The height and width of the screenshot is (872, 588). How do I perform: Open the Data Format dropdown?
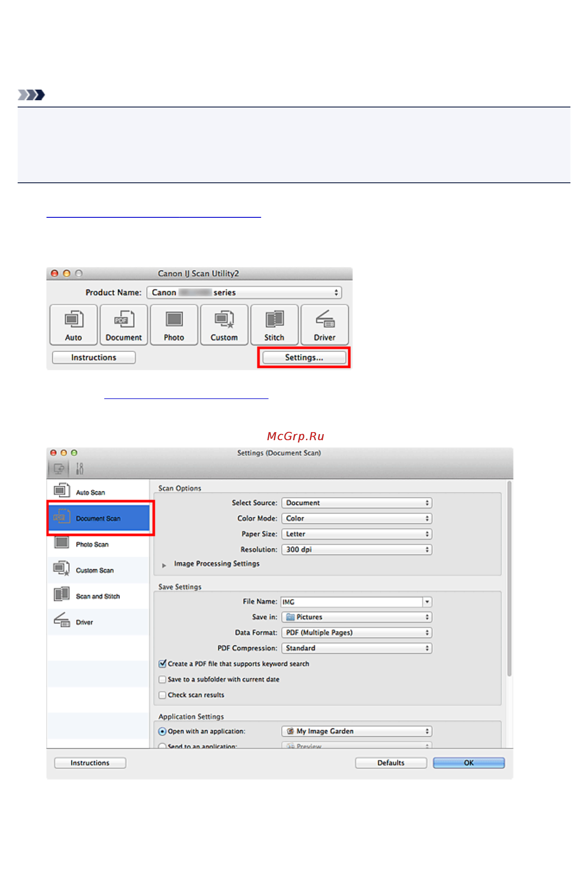357,632
